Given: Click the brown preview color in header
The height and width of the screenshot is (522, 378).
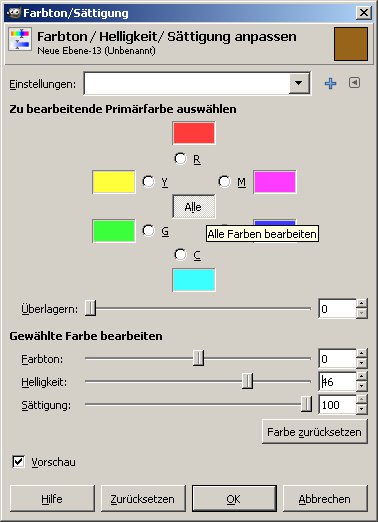Looking at the screenshot, I should (x=351, y=44).
